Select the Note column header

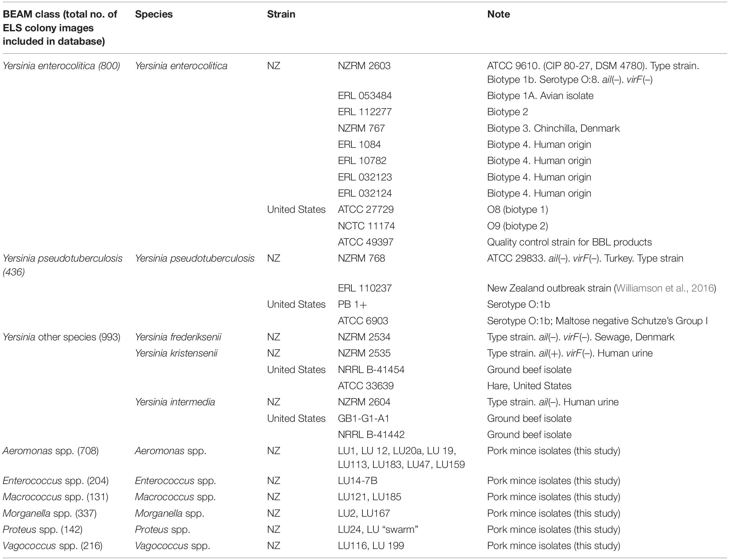click(498, 14)
